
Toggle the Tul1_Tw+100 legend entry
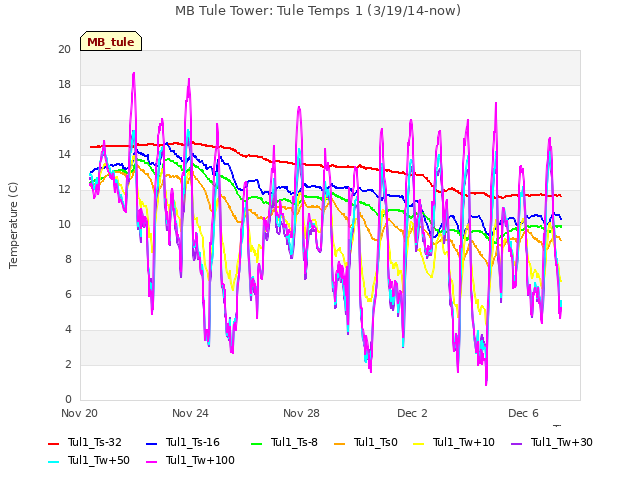coord(190,460)
